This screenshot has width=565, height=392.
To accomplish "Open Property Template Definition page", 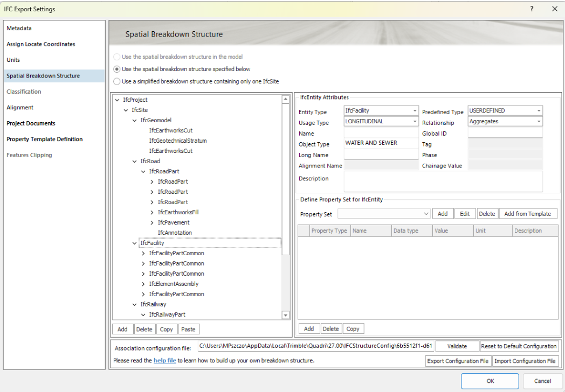I will click(x=45, y=139).
